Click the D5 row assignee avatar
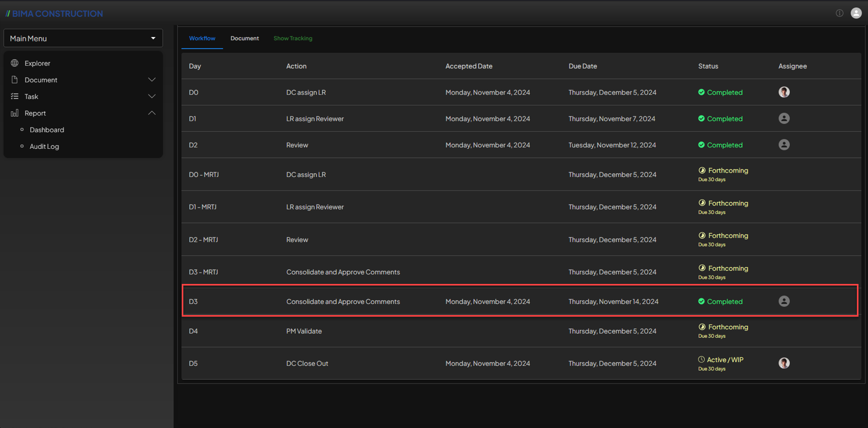This screenshot has height=428, width=868. pyautogui.click(x=784, y=363)
